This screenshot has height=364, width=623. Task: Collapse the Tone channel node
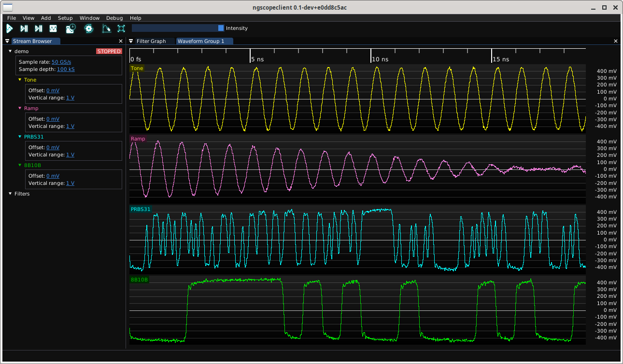[20, 80]
